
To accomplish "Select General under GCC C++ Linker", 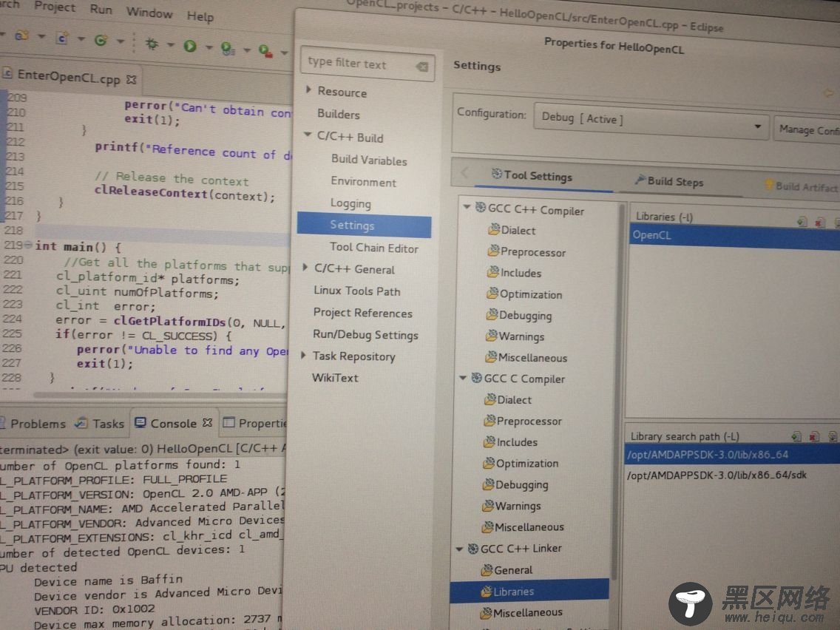I will [x=507, y=570].
